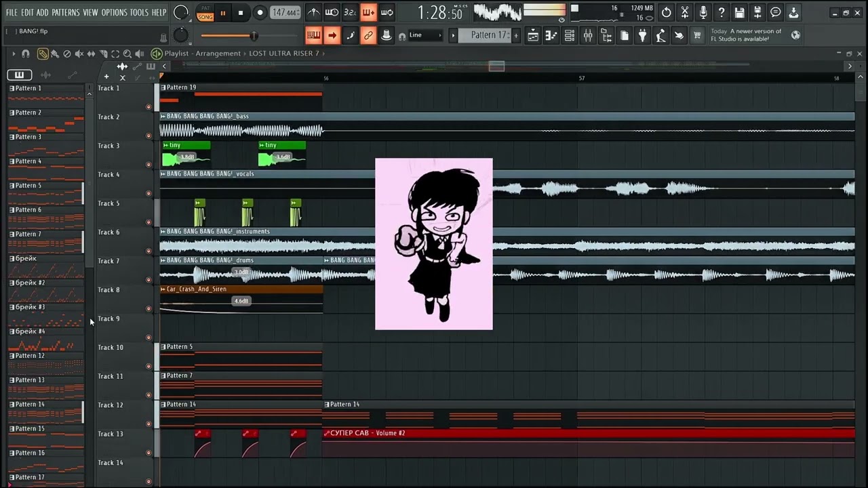Open the PATTERNS menu

pos(66,12)
